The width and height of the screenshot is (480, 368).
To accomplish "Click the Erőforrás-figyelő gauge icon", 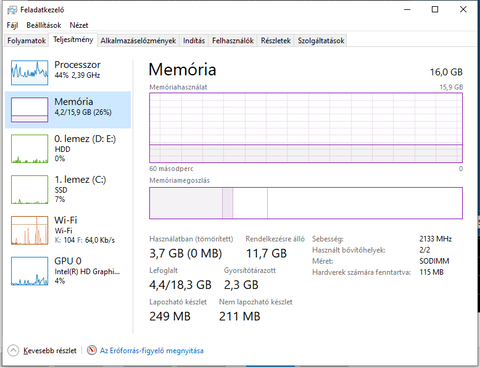I will 92,350.
